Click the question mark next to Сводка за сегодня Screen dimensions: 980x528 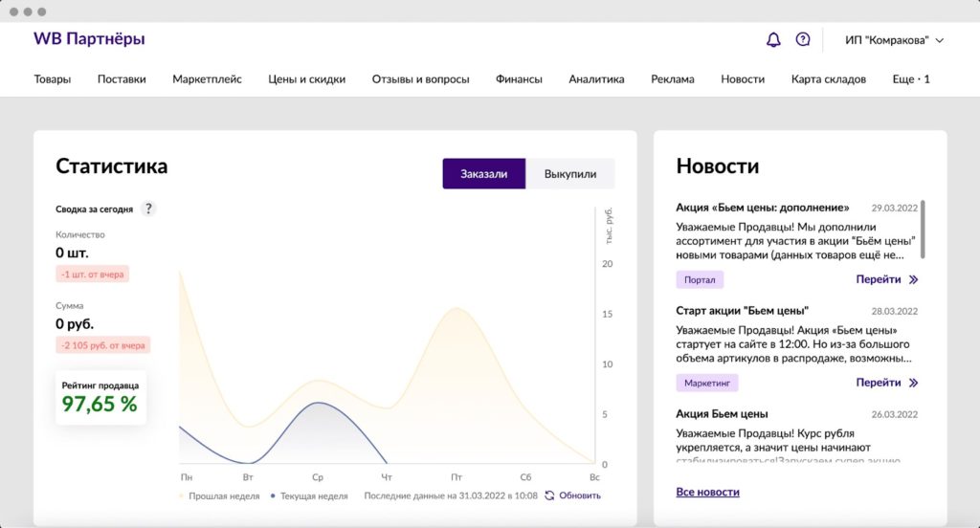click(x=148, y=209)
